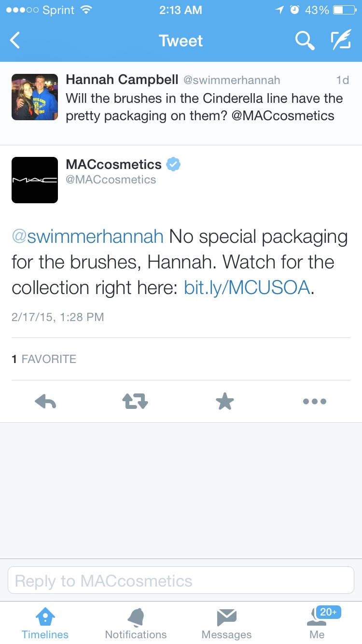Image resolution: width=362 pixels, height=644 pixels.
Task: Open the Me profile tab
Action: click(x=317, y=623)
